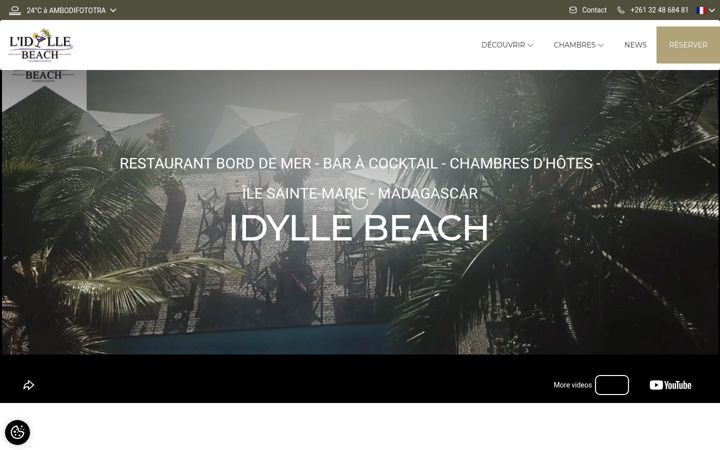Expand the Chambres chevron arrow
Viewport: 720px width, 450px height.
[x=601, y=45]
